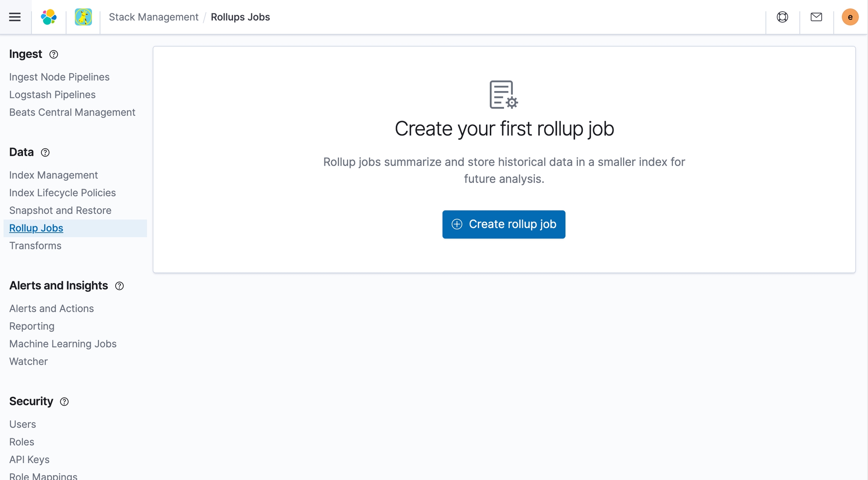Click the Create rollup job button

(x=504, y=224)
